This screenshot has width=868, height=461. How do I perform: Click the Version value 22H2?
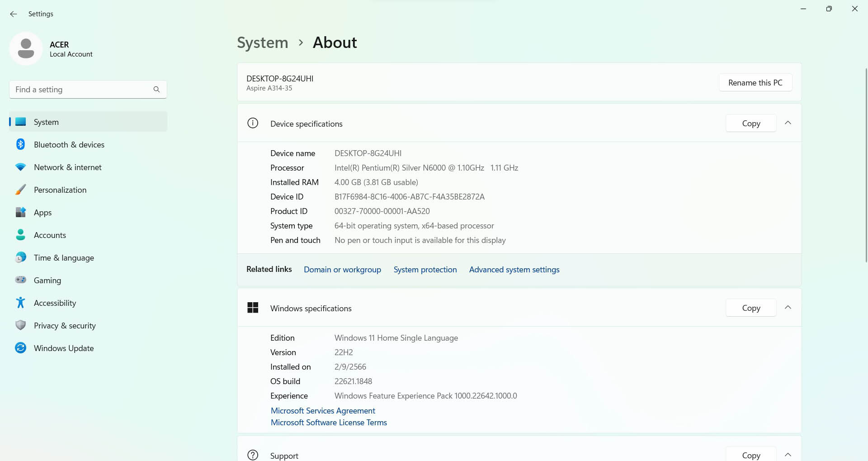pos(344,352)
